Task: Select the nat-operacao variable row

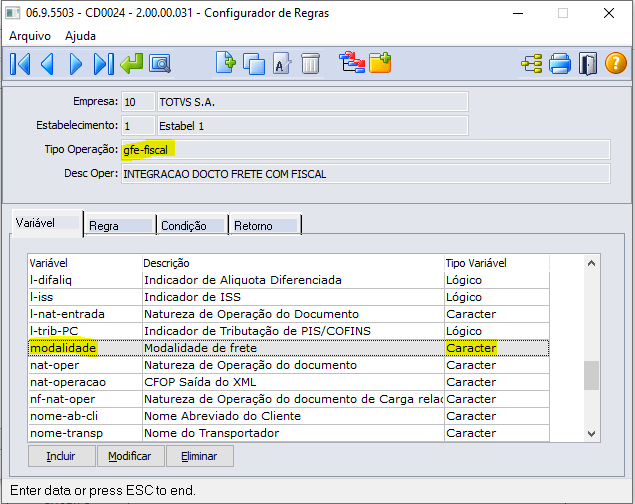Action: pos(289,382)
